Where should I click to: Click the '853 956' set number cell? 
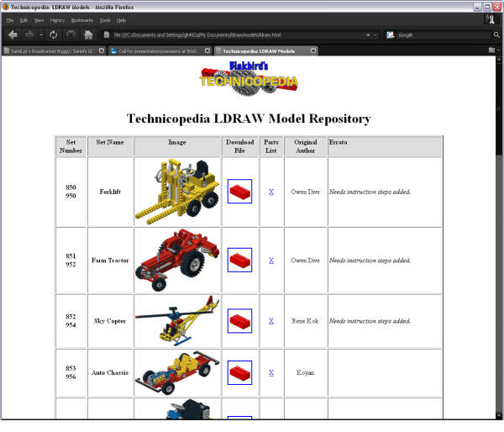[x=71, y=372]
